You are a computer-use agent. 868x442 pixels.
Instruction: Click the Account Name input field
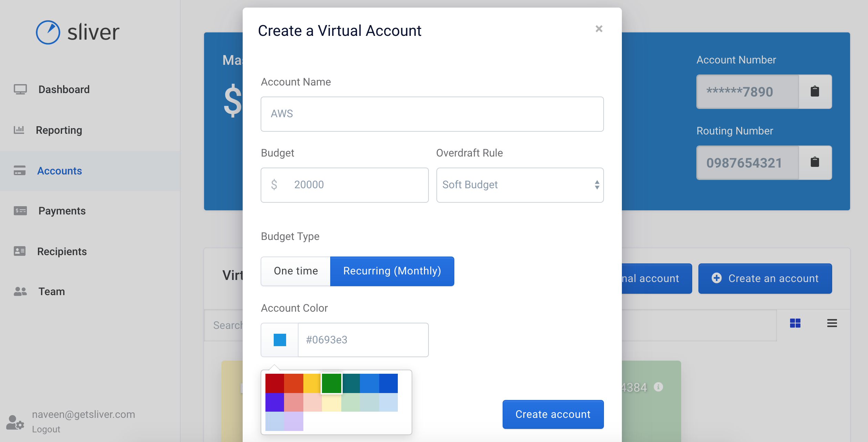pyautogui.click(x=432, y=114)
